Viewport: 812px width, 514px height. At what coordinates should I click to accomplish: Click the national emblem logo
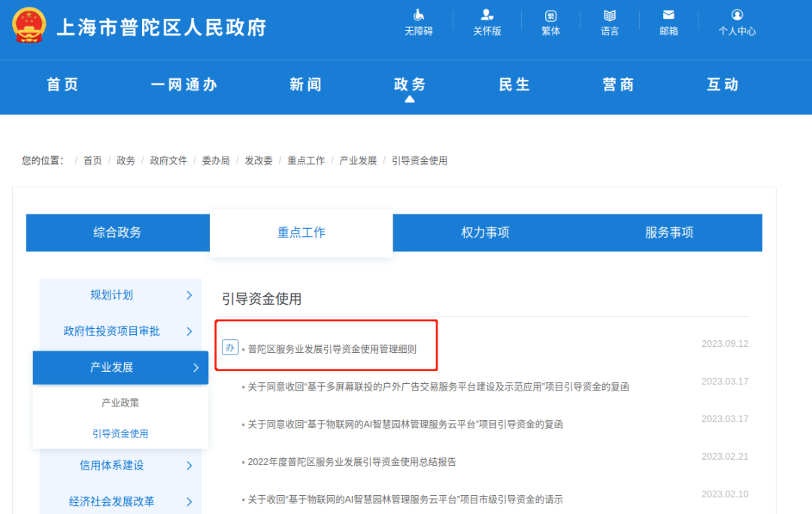(x=29, y=26)
